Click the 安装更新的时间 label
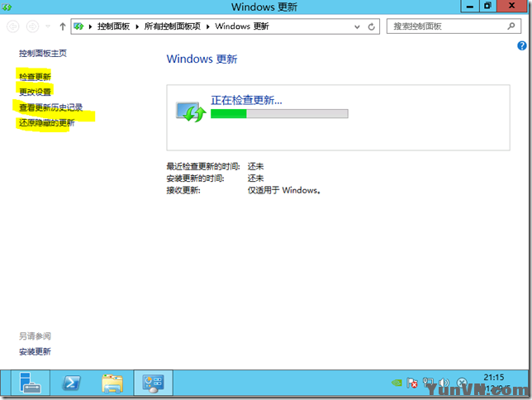Viewport: 532px width, 400px height. (195, 179)
